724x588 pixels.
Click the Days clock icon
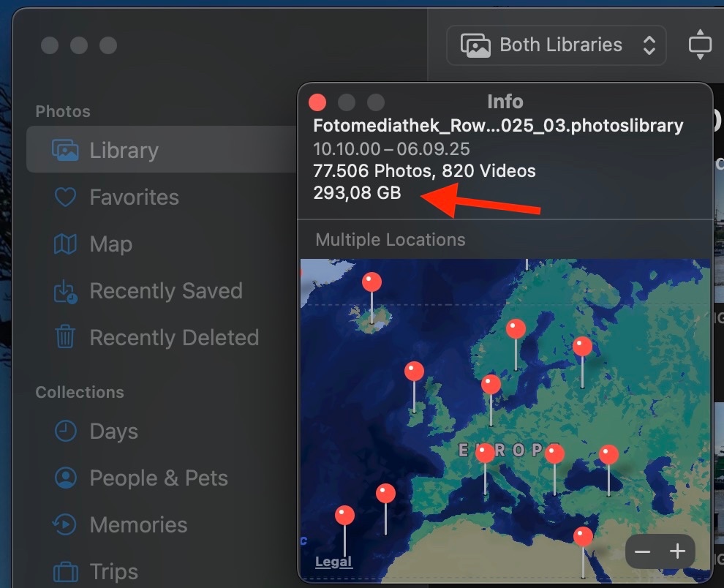(65, 431)
